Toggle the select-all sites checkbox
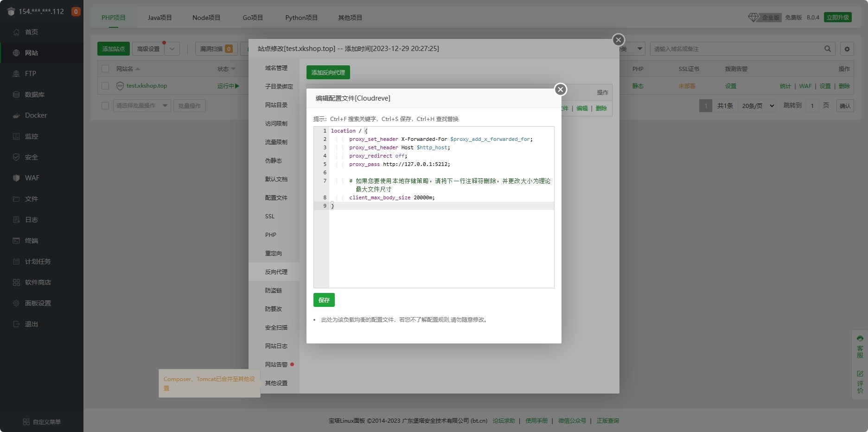This screenshot has height=432, width=868. (105, 69)
